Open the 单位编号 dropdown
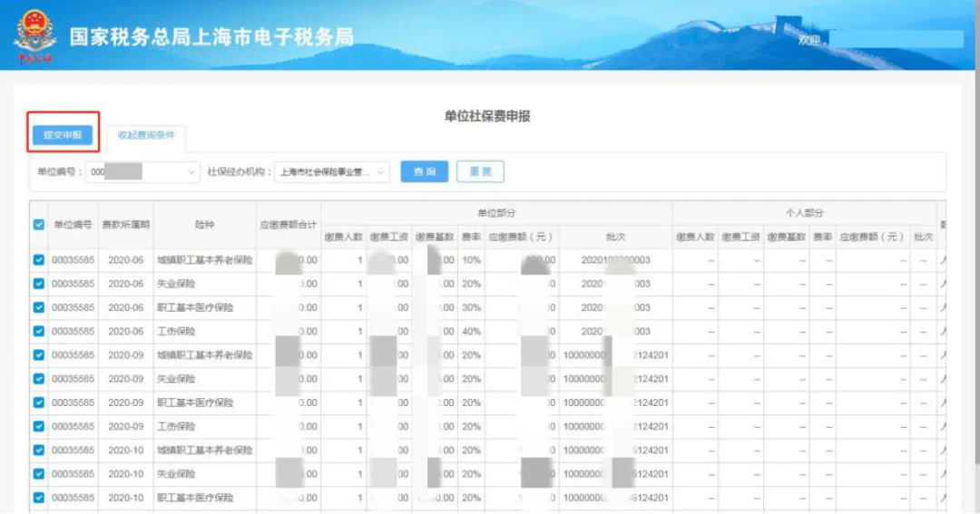 [x=142, y=171]
